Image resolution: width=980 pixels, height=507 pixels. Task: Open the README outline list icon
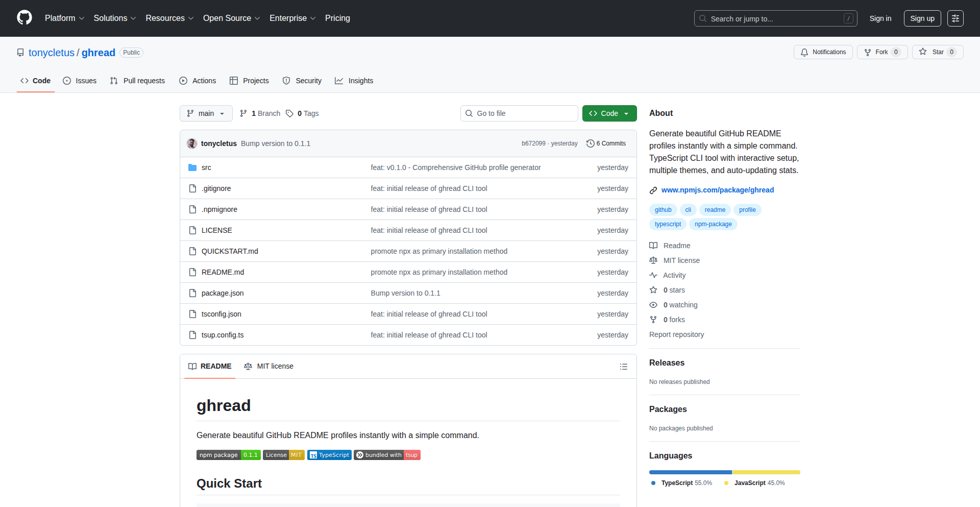click(x=624, y=367)
